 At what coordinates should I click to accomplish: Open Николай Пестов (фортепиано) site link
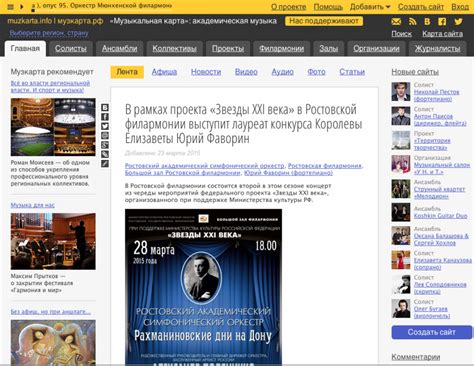(x=436, y=95)
